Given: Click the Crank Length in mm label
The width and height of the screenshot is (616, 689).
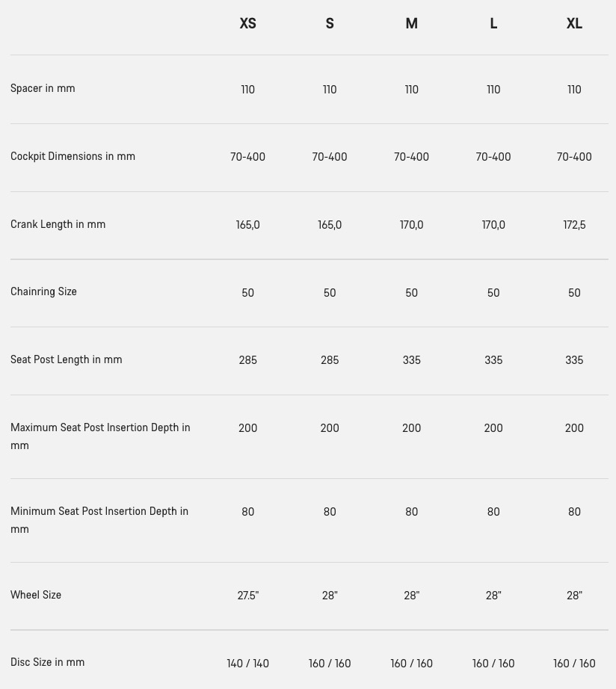Looking at the screenshot, I should pyautogui.click(x=58, y=224).
